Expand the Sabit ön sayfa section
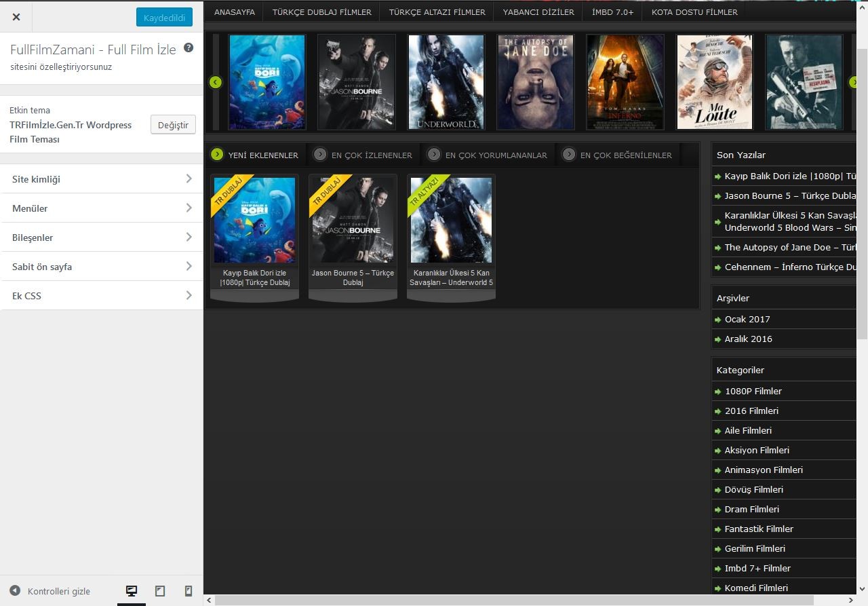The width and height of the screenshot is (868, 606). click(x=102, y=267)
